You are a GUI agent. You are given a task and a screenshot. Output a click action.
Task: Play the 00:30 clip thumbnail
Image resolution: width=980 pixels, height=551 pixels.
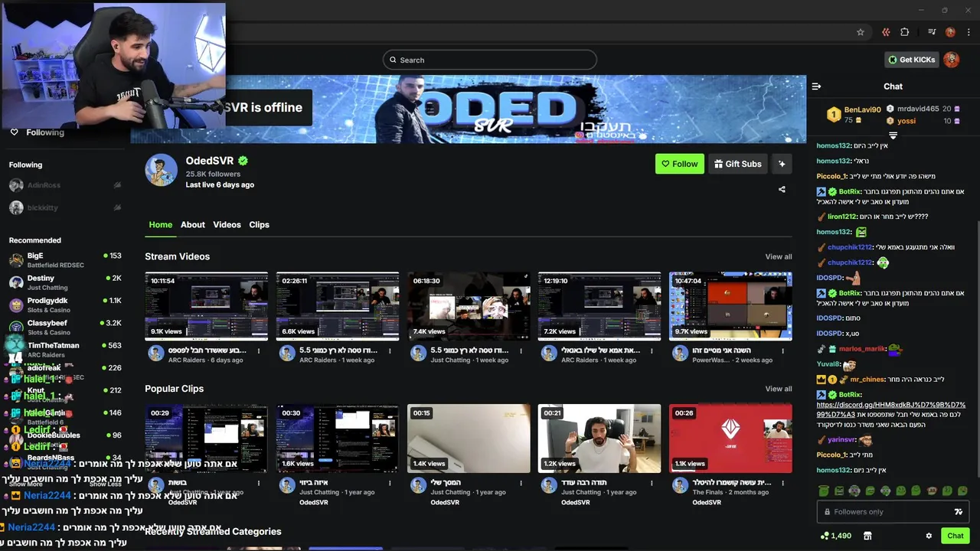(338, 439)
